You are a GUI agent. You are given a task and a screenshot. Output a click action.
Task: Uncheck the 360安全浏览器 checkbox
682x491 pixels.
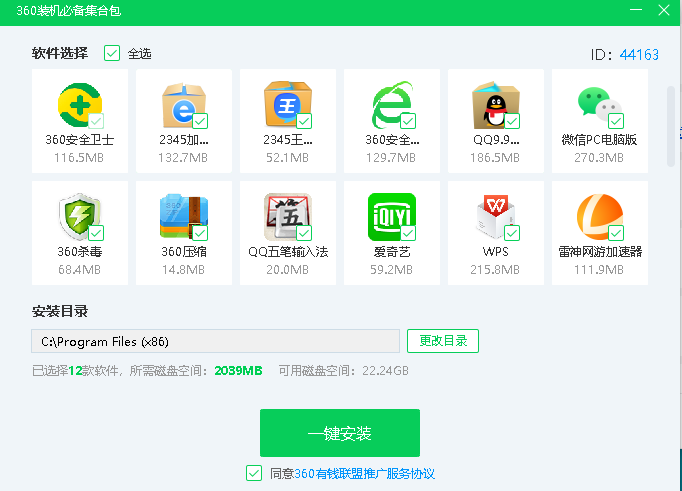408,121
